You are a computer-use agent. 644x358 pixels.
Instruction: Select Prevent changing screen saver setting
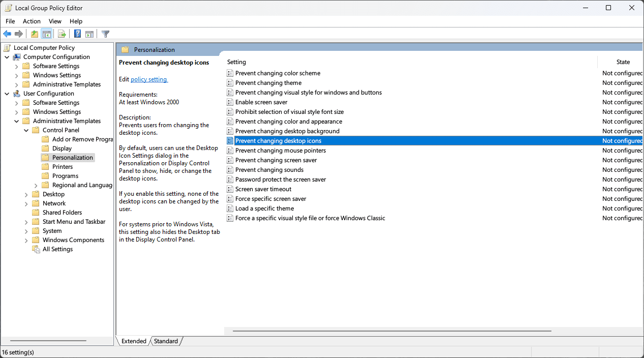276,160
